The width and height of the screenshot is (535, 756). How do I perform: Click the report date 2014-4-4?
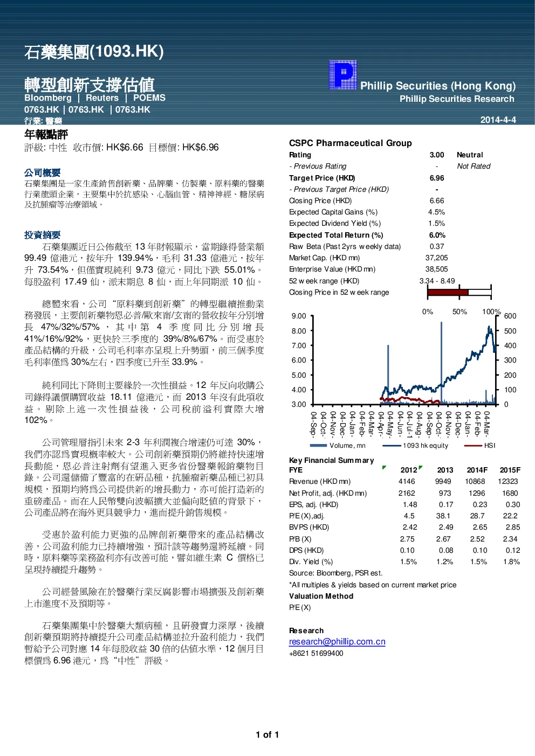point(498,120)
